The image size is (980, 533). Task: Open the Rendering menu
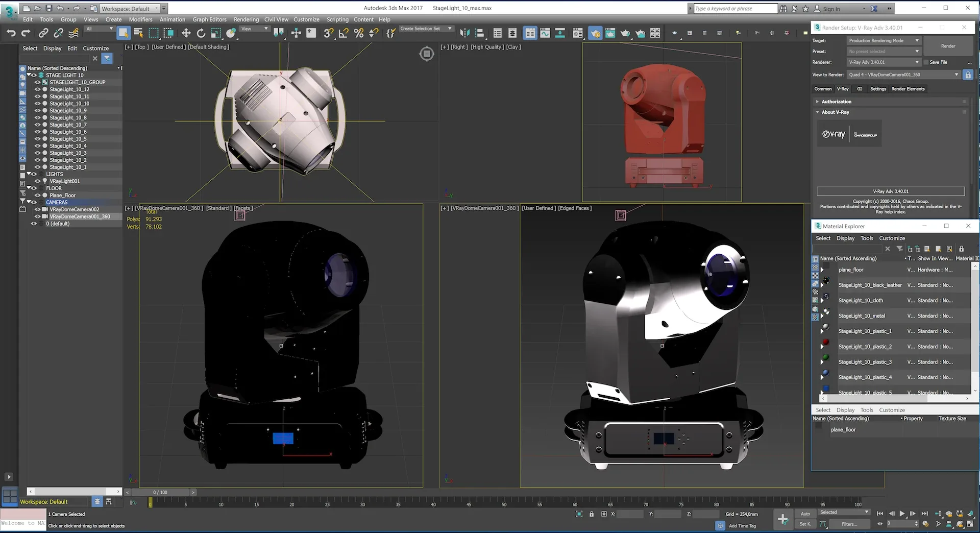(x=246, y=20)
